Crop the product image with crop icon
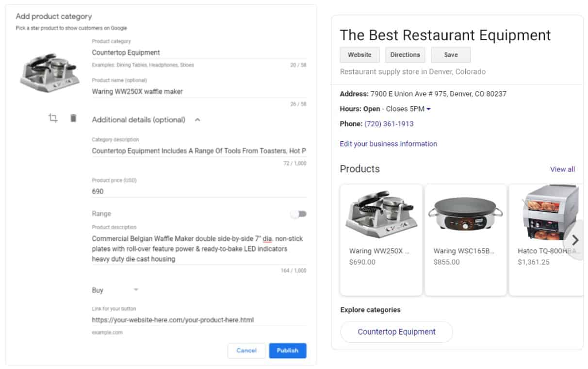The image size is (588, 369). coord(53,118)
